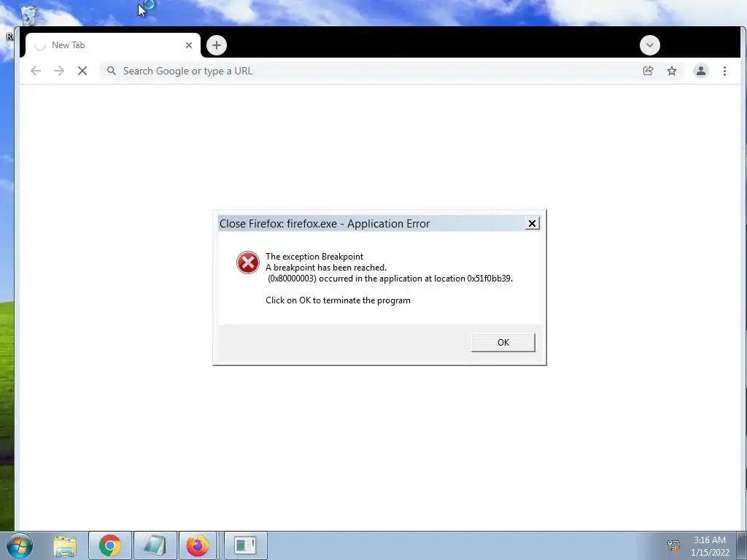
Task: Open a new browser tab
Action: (x=216, y=45)
